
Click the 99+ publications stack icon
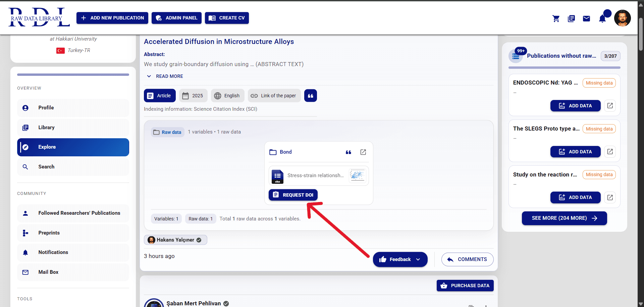tap(516, 56)
